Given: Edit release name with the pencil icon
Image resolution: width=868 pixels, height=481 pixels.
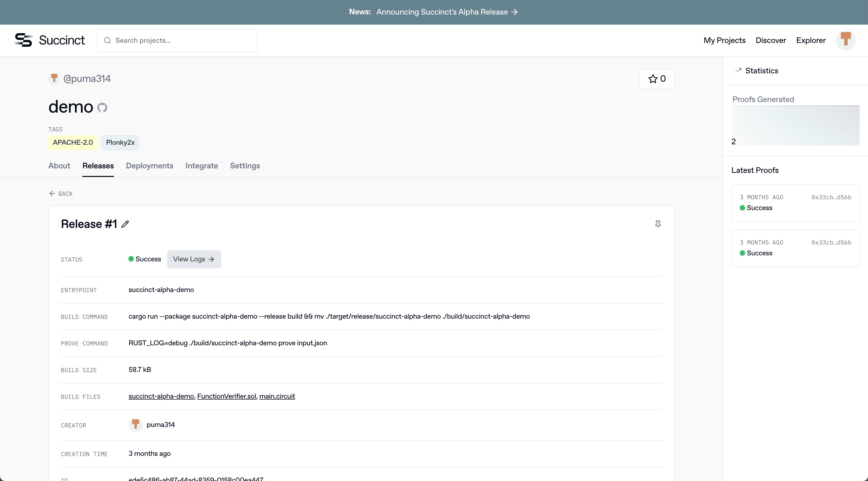Looking at the screenshot, I should (x=125, y=224).
